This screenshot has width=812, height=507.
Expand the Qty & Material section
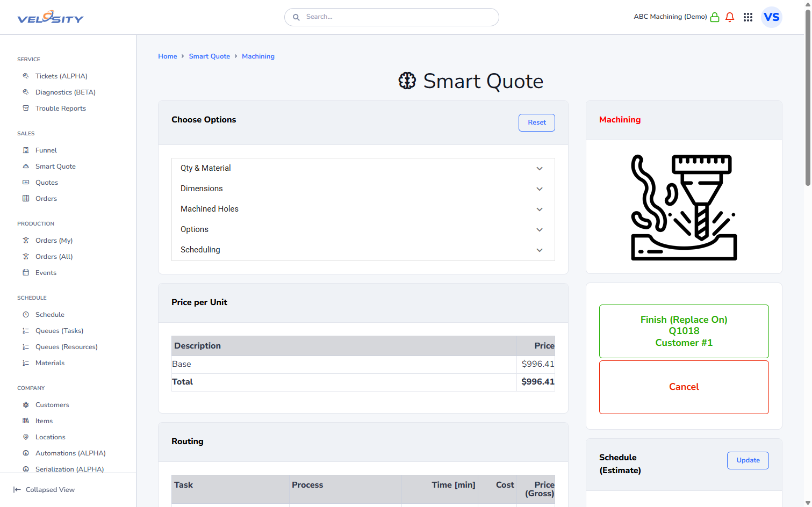click(x=363, y=168)
